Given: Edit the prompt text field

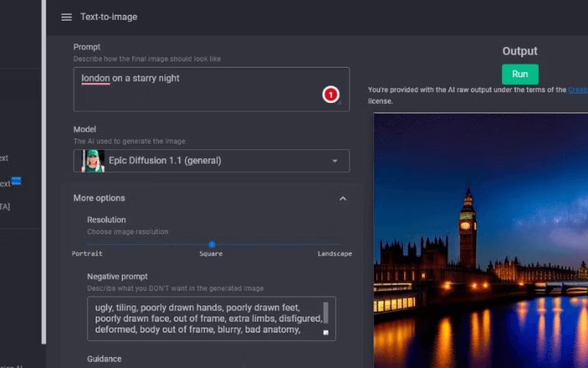Looking at the screenshot, I should coord(212,89).
